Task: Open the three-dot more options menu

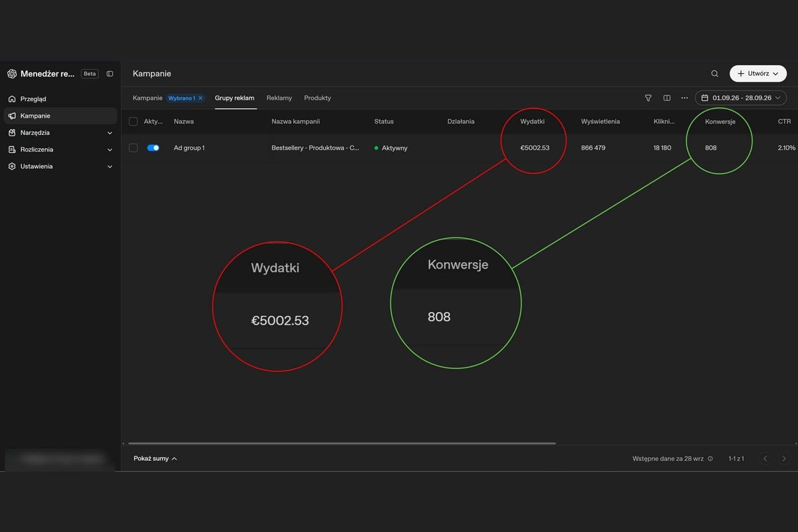Action: click(685, 98)
